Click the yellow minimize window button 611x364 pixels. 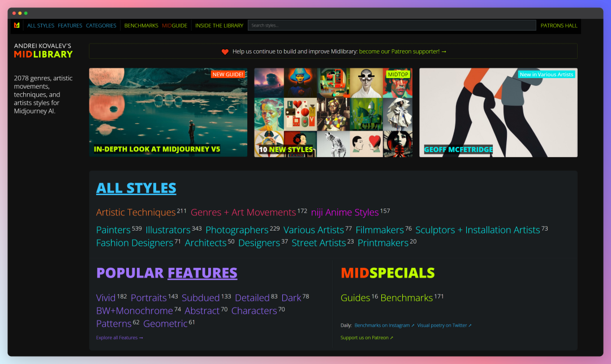[x=20, y=13]
